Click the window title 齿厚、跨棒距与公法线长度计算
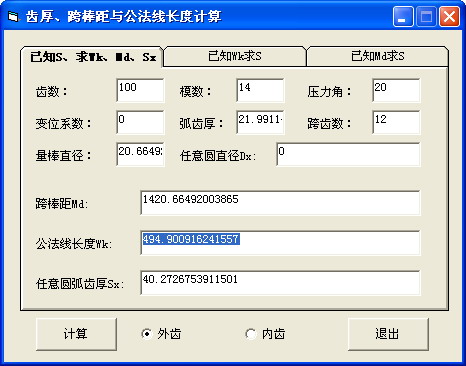The image size is (466, 366). tap(124, 16)
